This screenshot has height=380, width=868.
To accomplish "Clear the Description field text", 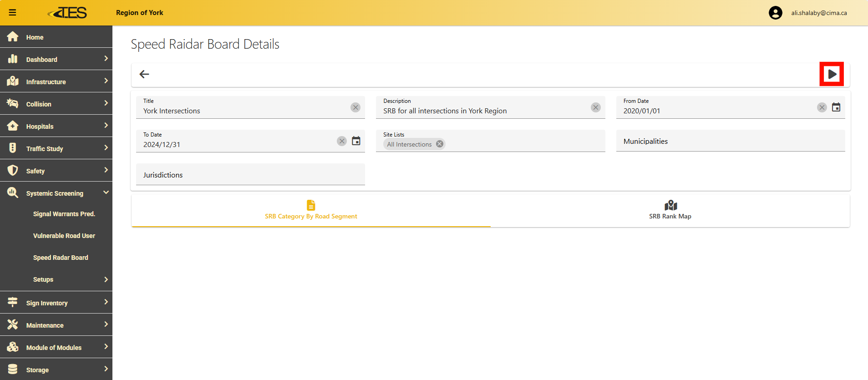I will (x=595, y=107).
